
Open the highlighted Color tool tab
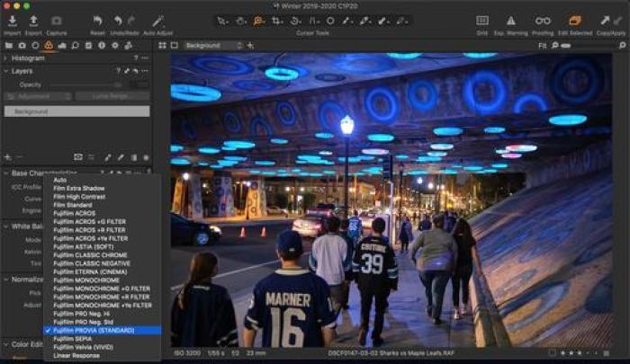click(49, 46)
